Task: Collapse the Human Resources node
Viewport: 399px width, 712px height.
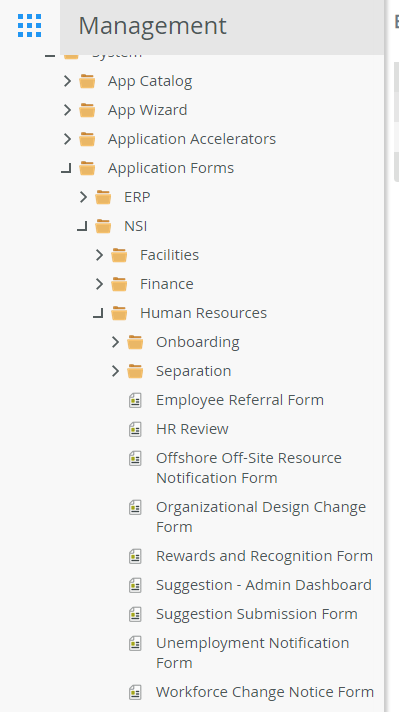Action: (99, 314)
